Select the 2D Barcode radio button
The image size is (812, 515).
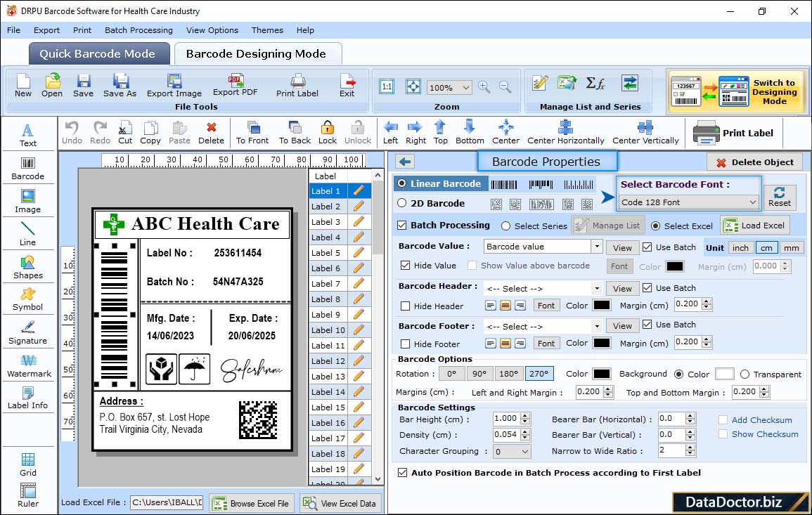point(402,203)
